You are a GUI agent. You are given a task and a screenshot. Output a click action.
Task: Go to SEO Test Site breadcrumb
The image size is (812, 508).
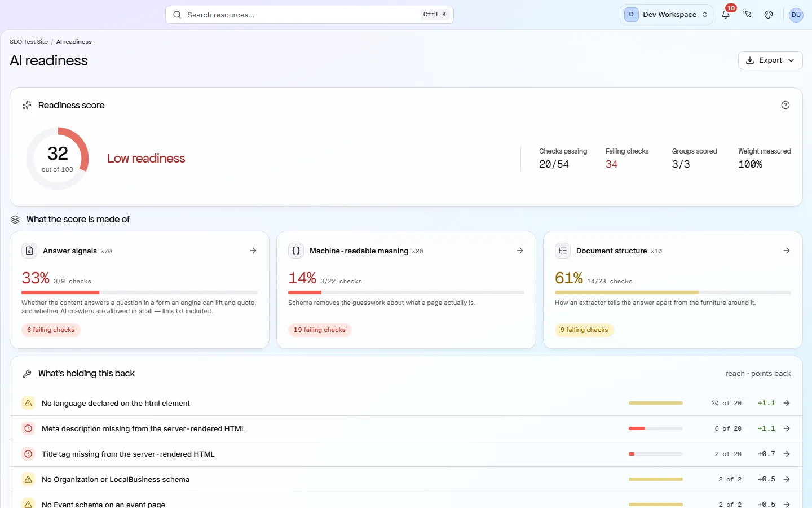click(x=29, y=42)
